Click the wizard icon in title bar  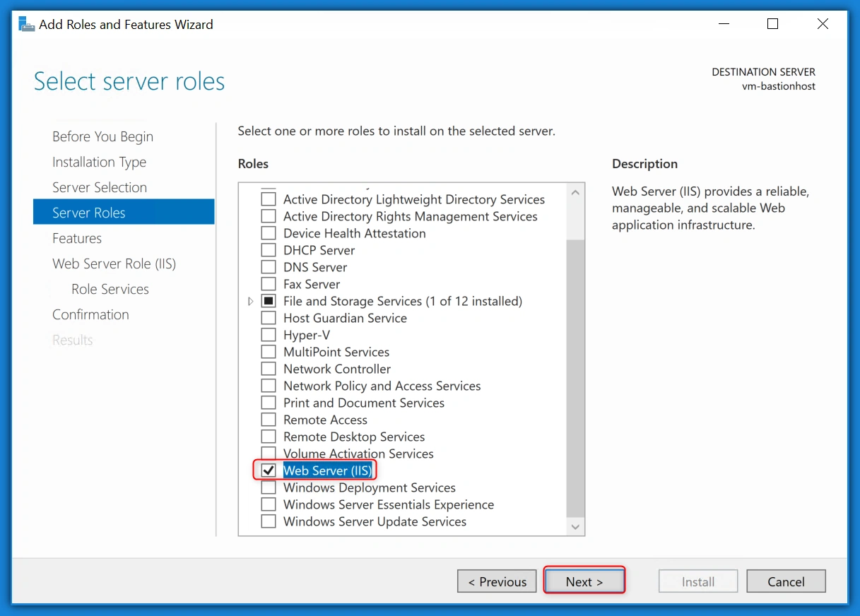[x=27, y=24]
